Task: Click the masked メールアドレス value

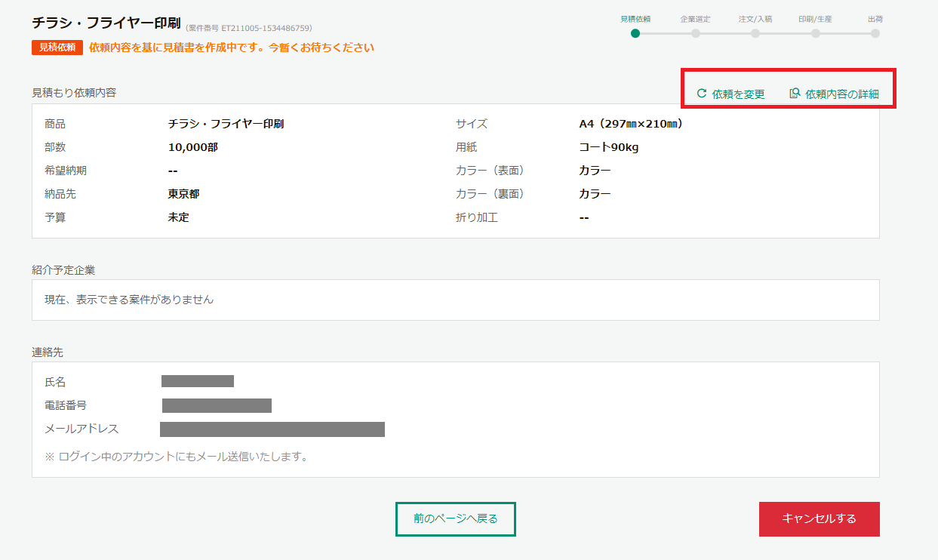Action: click(x=272, y=429)
